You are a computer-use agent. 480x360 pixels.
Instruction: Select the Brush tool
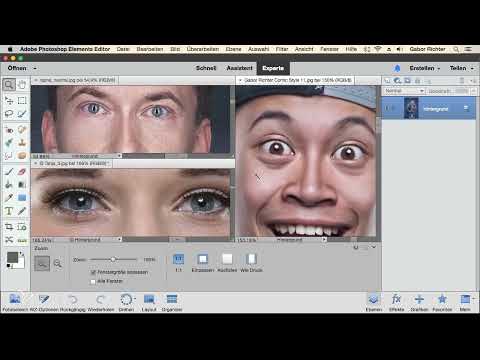(x=9, y=172)
